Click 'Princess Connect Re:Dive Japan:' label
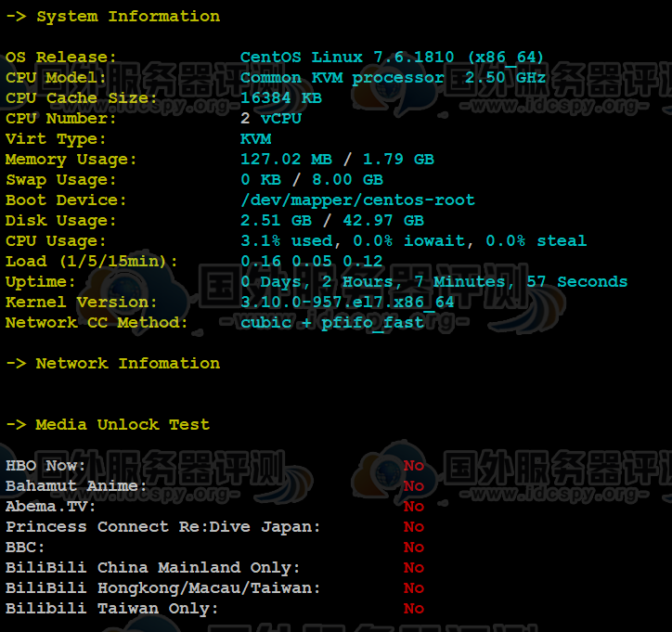 tap(163, 527)
